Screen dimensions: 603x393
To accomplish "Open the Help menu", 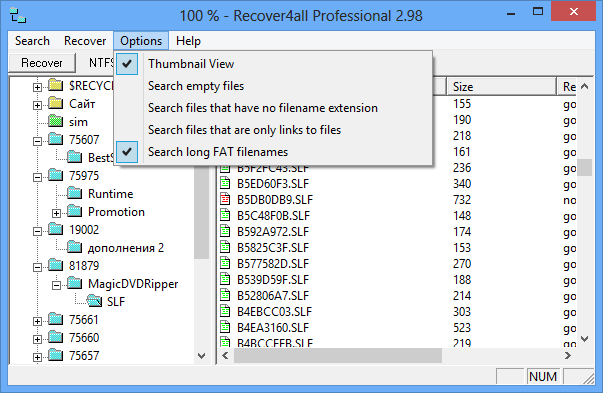I will [188, 41].
